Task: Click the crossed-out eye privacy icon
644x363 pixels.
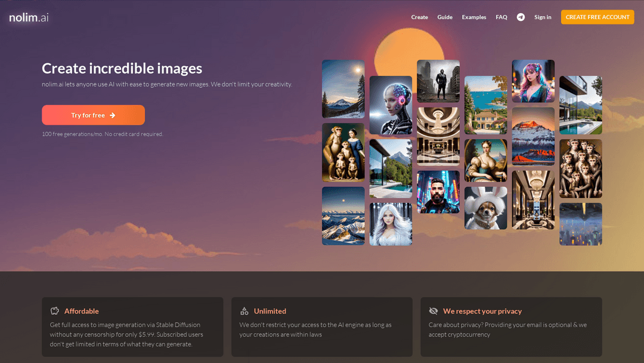Action: (x=434, y=311)
